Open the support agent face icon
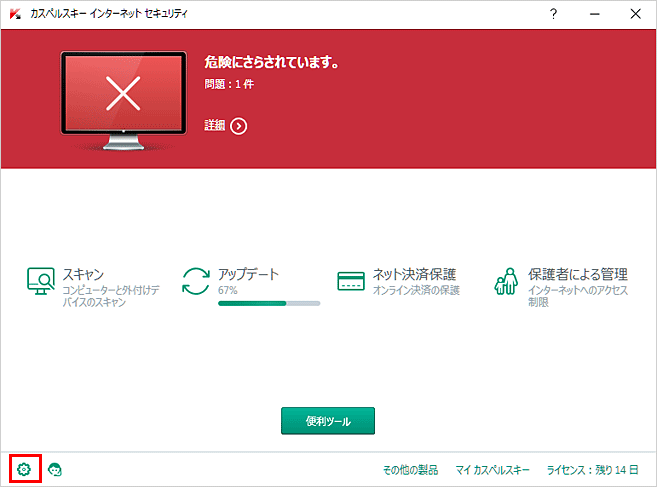 pyautogui.click(x=54, y=469)
